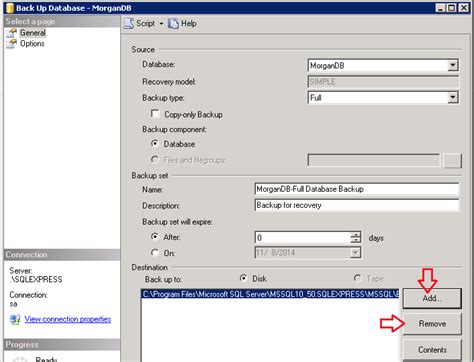Viewport: 474px width, 362px height.
Task: Maximize the Back Up Database window
Action: (x=451, y=8)
